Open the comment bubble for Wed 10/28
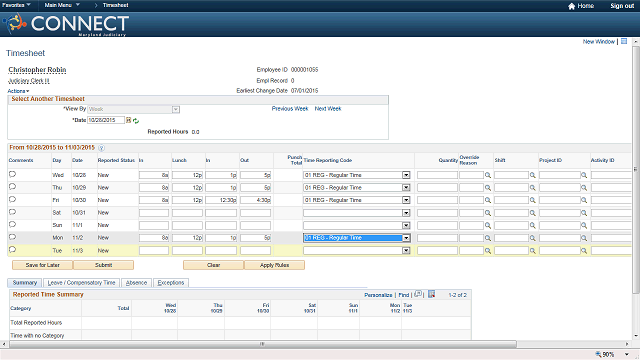The image size is (640, 360). pyautogui.click(x=12, y=174)
